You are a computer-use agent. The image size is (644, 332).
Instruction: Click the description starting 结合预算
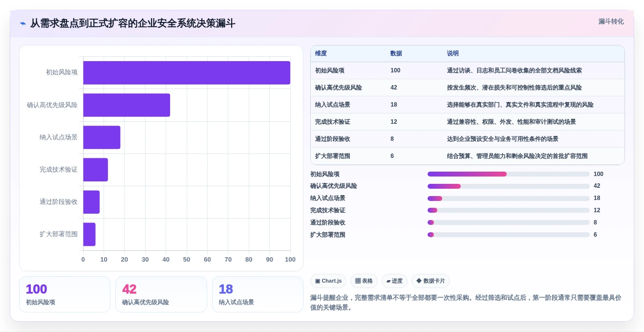[x=517, y=156]
